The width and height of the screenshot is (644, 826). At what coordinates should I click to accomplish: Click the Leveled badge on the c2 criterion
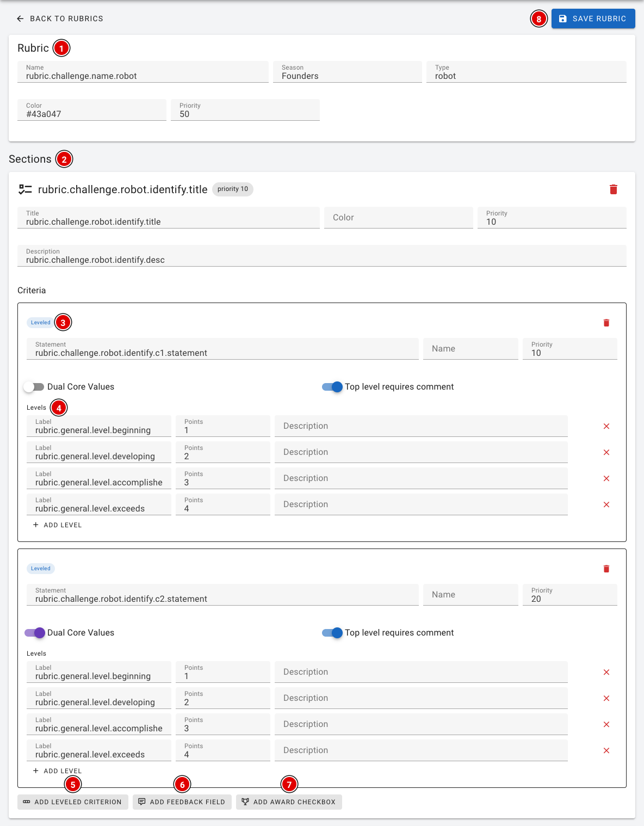pyautogui.click(x=41, y=569)
